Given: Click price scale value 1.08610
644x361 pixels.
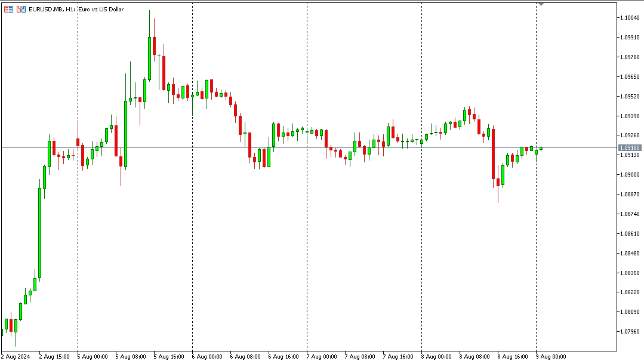Looking at the screenshot, I should (x=630, y=234).
